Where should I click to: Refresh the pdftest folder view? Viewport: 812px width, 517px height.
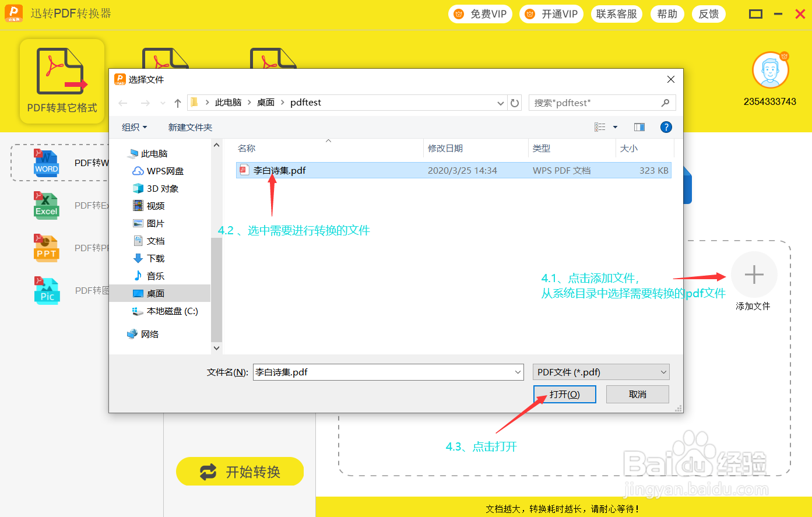click(x=515, y=103)
